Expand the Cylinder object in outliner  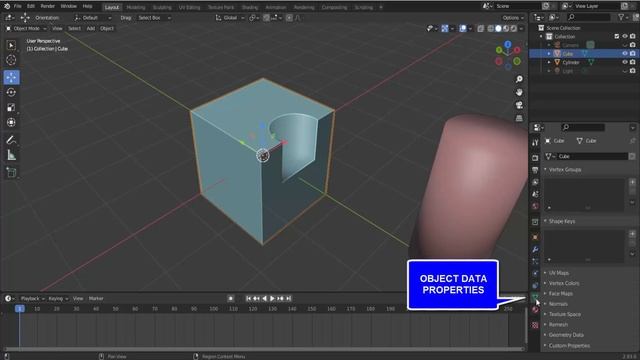(x=549, y=62)
